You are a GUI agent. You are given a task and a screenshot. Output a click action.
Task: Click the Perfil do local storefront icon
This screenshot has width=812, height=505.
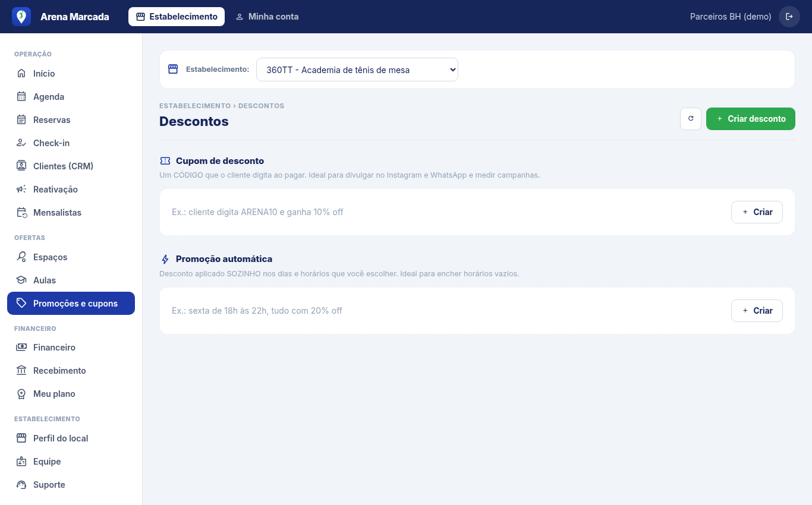point(21,438)
